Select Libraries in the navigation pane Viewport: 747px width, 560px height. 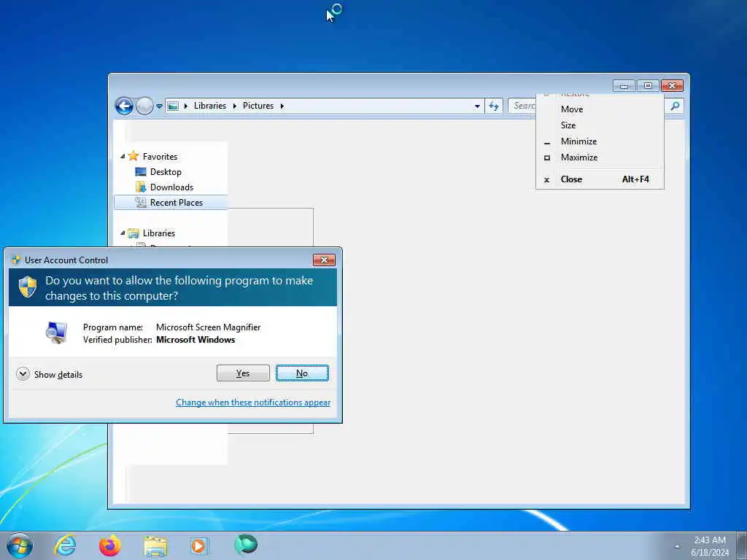click(158, 233)
